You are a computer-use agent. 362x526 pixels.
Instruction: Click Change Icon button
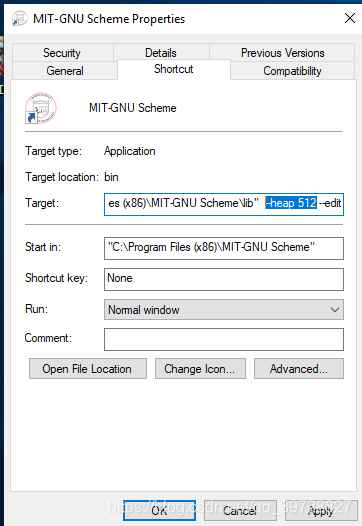(200, 368)
